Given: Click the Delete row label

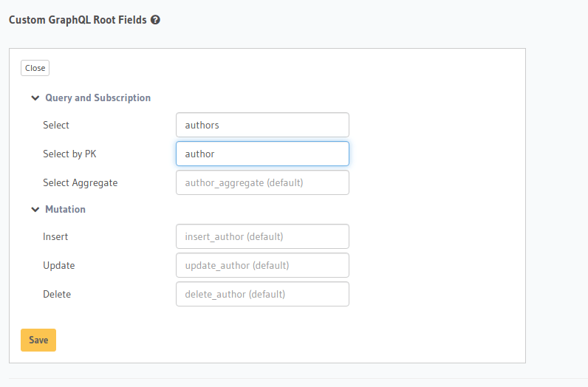Looking at the screenshot, I should tap(57, 294).
